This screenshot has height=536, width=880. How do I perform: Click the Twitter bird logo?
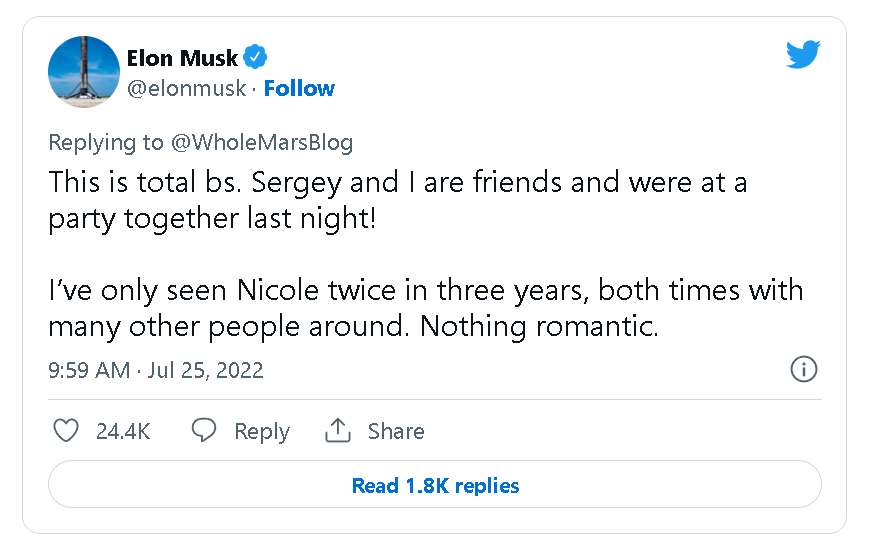(x=802, y=55)
